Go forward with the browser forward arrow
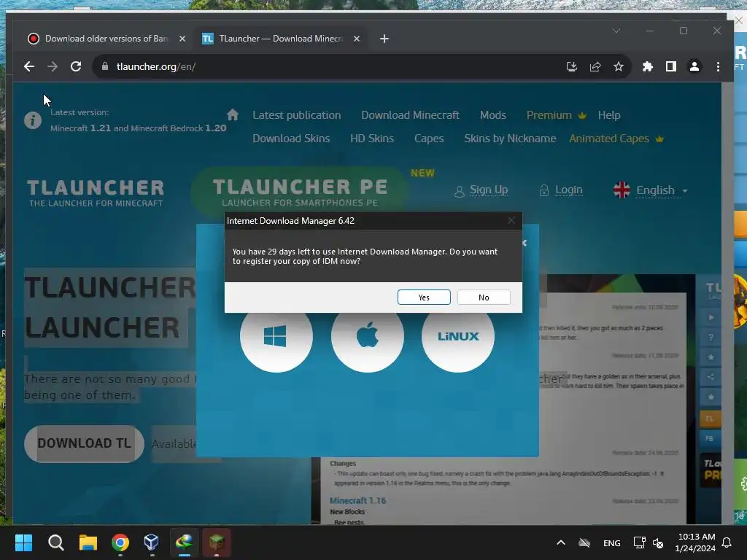747x560 pixels. tap(53, 66)
